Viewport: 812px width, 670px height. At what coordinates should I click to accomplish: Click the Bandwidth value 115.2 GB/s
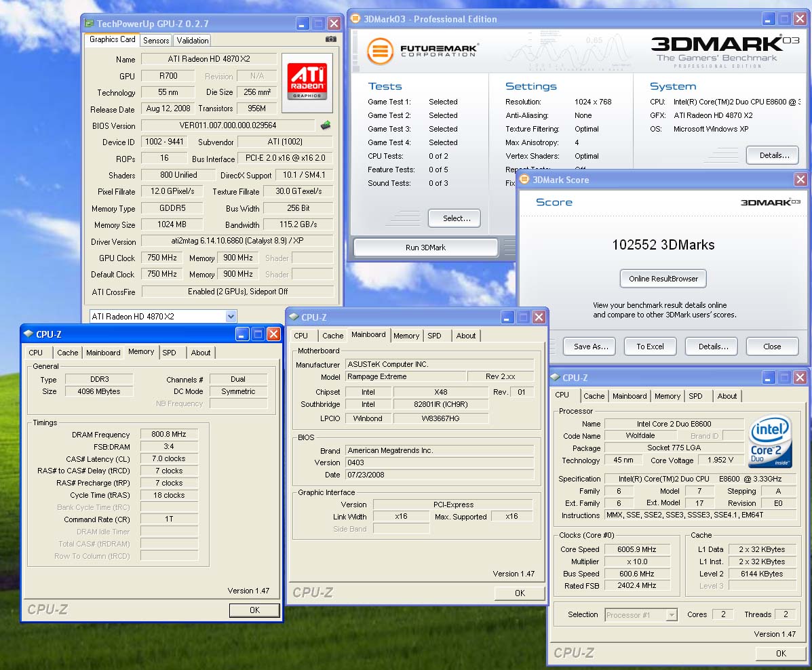point(298,224)
